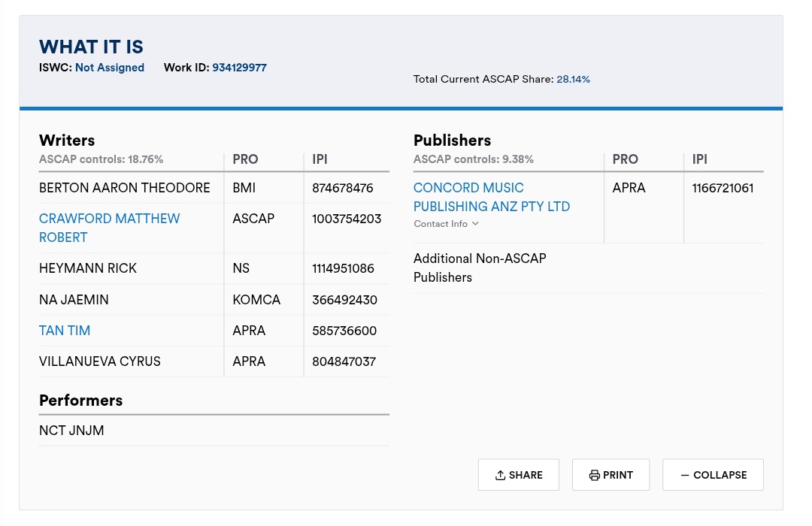This screenshot has height=526, width=812.
Task: Click the PRO column header in Publishers table
Action: 625,159
